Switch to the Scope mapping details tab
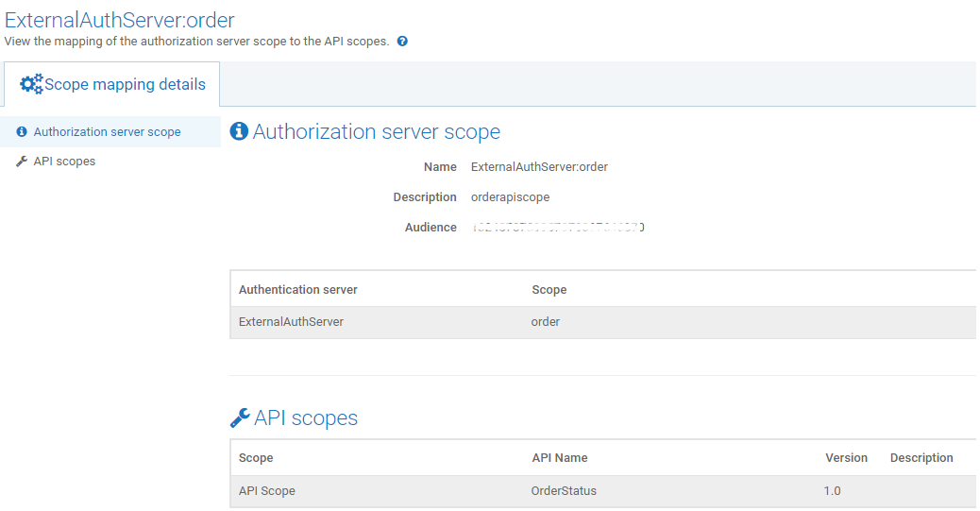Screen dimensions: 980x511 pyautogui.click(x=111, y=84)
